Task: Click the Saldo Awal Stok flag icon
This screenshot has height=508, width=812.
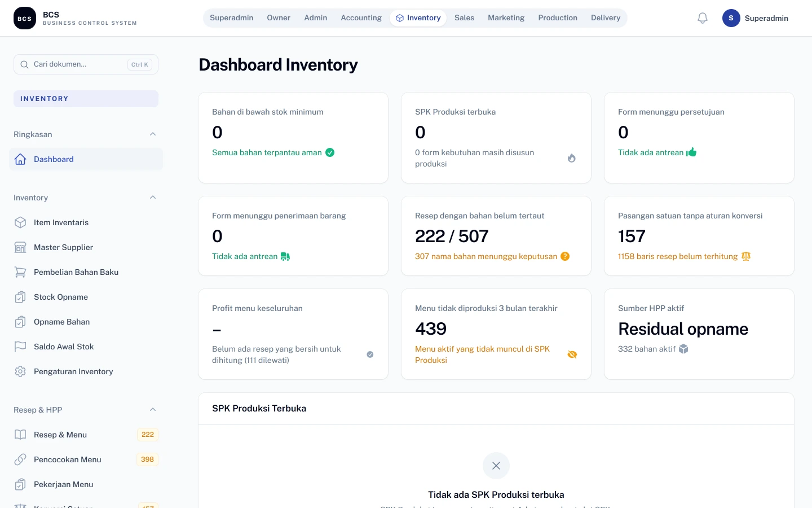Action: pyautogui.click(x=20, y=347)
